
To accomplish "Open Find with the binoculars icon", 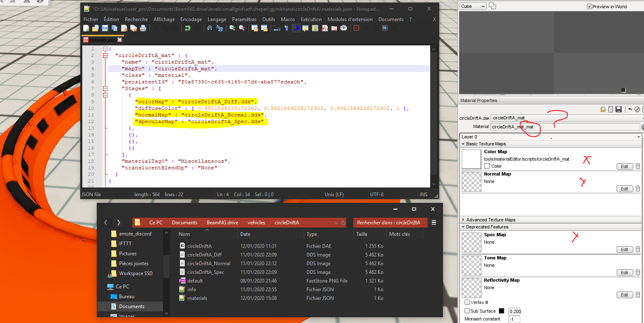I will pos(210,28).
